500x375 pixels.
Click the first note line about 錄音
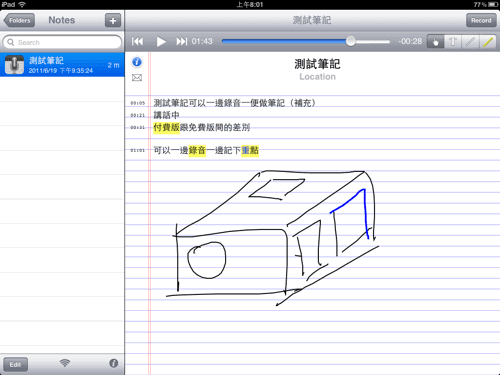[234, 103]
